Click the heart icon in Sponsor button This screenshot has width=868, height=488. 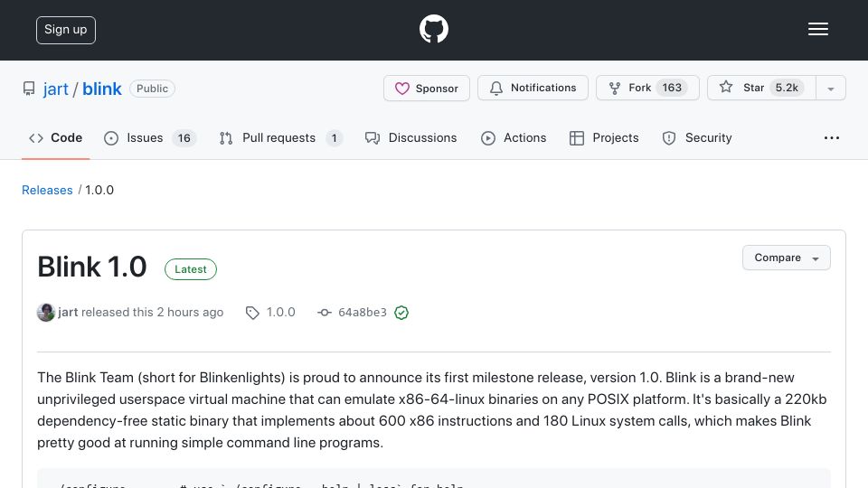click(x=402, y=89)
